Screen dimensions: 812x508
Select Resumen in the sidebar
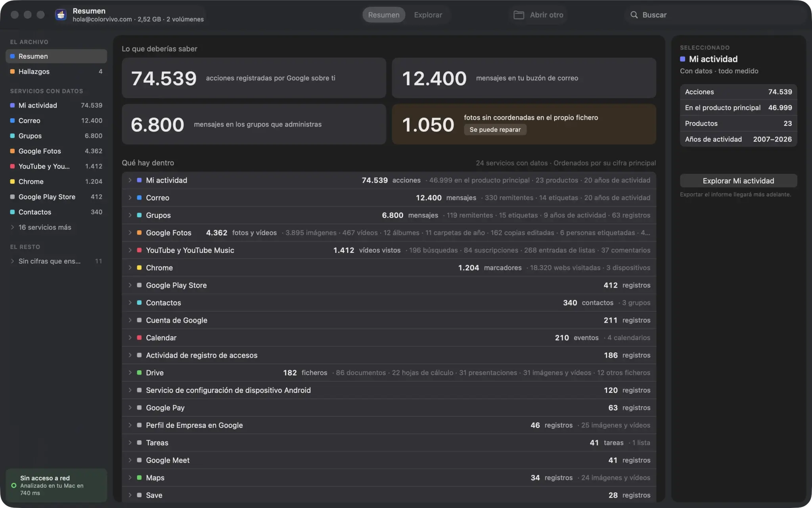pyautogui.click(x=56, y=56)
